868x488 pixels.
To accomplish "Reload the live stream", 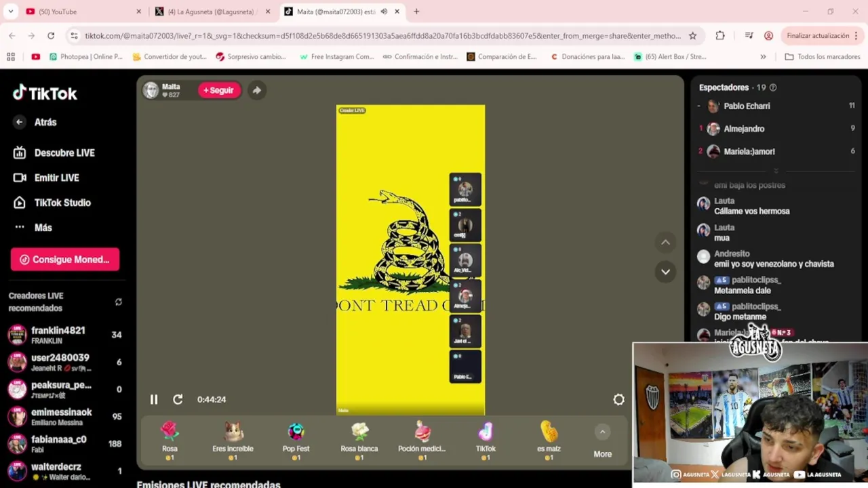I will click(x=178, y=399).
